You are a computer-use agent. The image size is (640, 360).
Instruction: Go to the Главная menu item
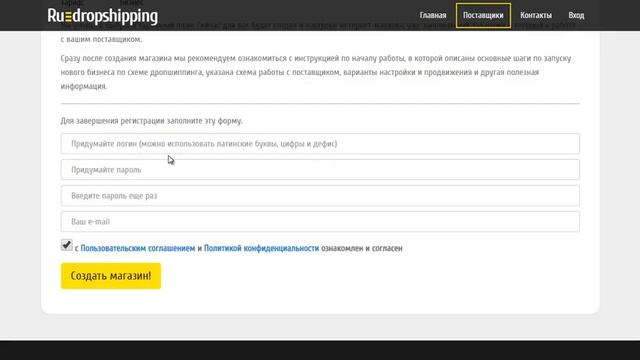click(433, 16)
